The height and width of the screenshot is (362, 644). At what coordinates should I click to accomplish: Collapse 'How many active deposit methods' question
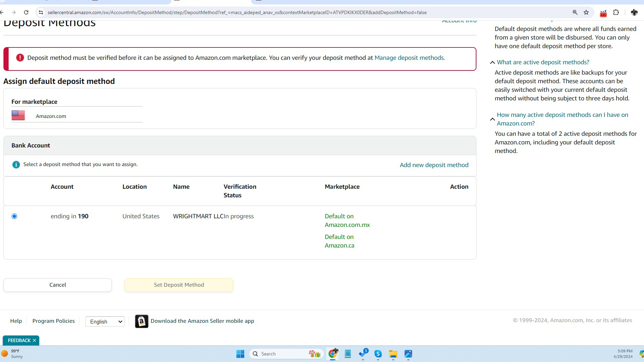click(x=493, y=119)
